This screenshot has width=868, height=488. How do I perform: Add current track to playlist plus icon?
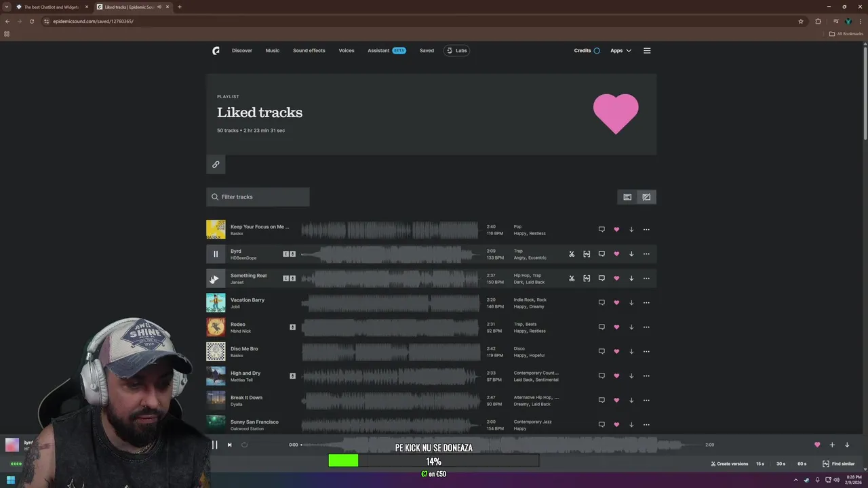coord(832,445)
